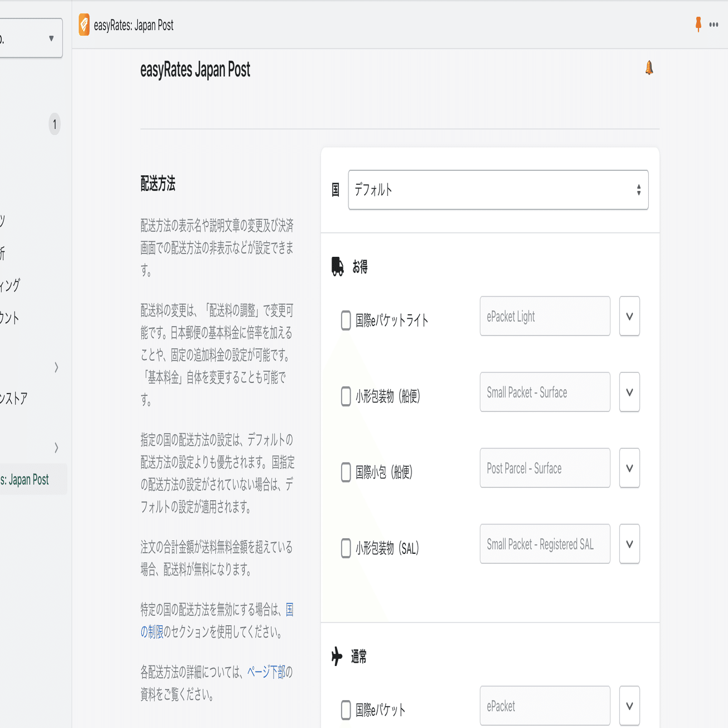Click the ePacket Light name input field
Screen dimensions: 728x728
coord(545,316)
